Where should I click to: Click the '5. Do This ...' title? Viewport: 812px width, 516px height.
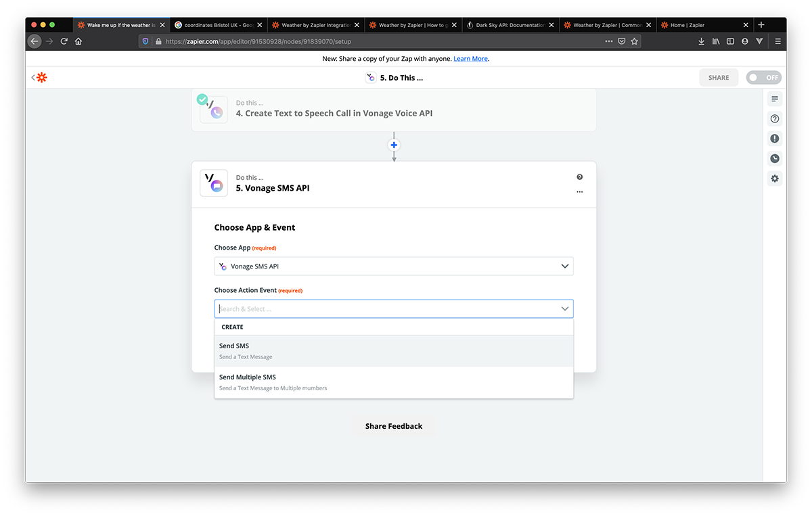(x=401, y=78)
